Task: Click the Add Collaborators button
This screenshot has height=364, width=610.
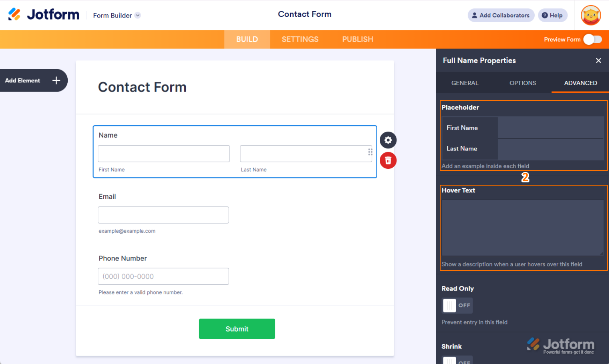Action: pos(501,15)
